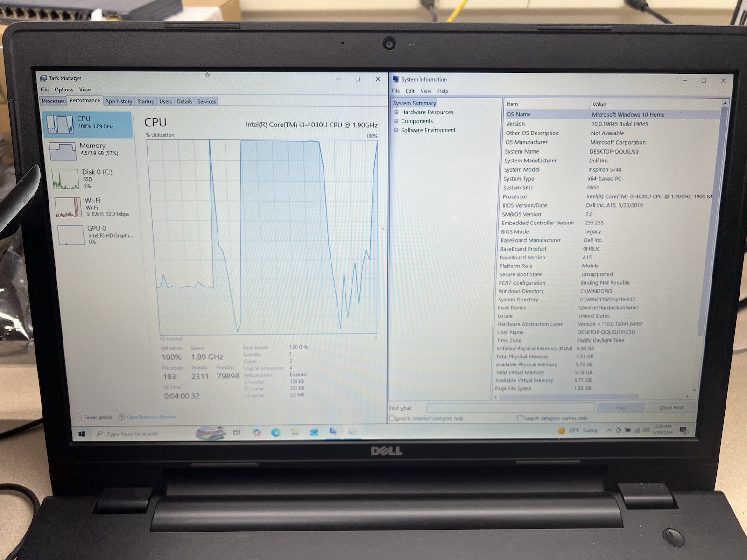Screen dimensions: 747x560
Task: Click the 'Inspiron 5748' value cell
Action: tap(605, 169)
